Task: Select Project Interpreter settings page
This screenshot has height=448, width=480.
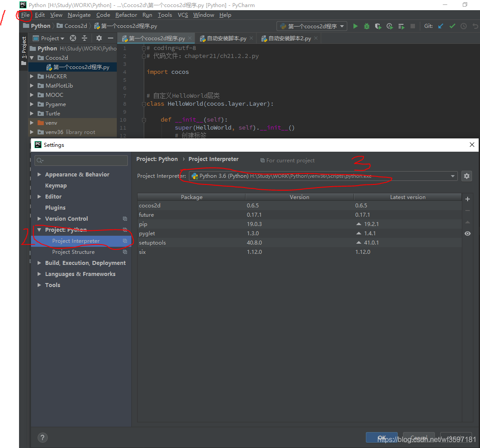Action: tap(81, 241)
